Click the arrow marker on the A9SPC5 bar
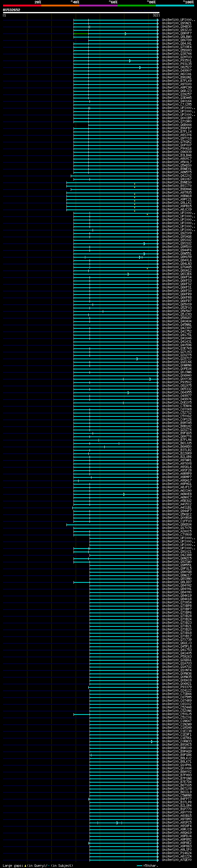This screenshot has height=868, width=197. tap(117, 823)
